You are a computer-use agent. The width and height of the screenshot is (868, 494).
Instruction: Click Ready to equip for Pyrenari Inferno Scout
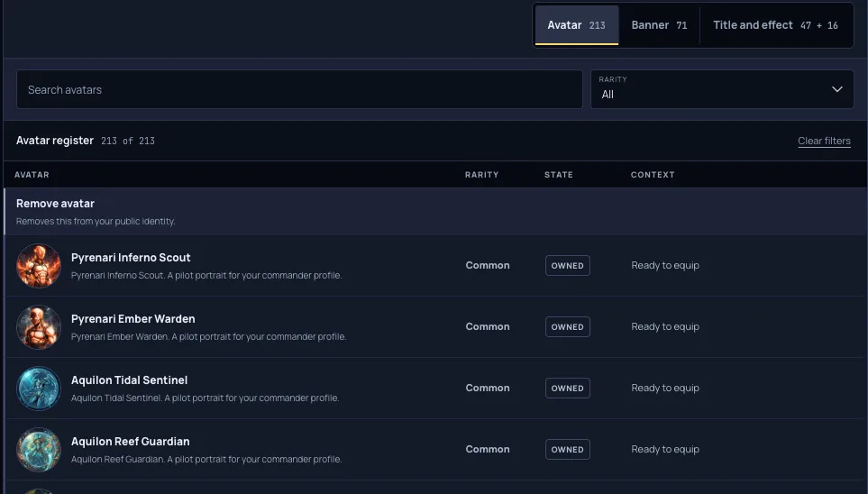(x=665, y=265)
